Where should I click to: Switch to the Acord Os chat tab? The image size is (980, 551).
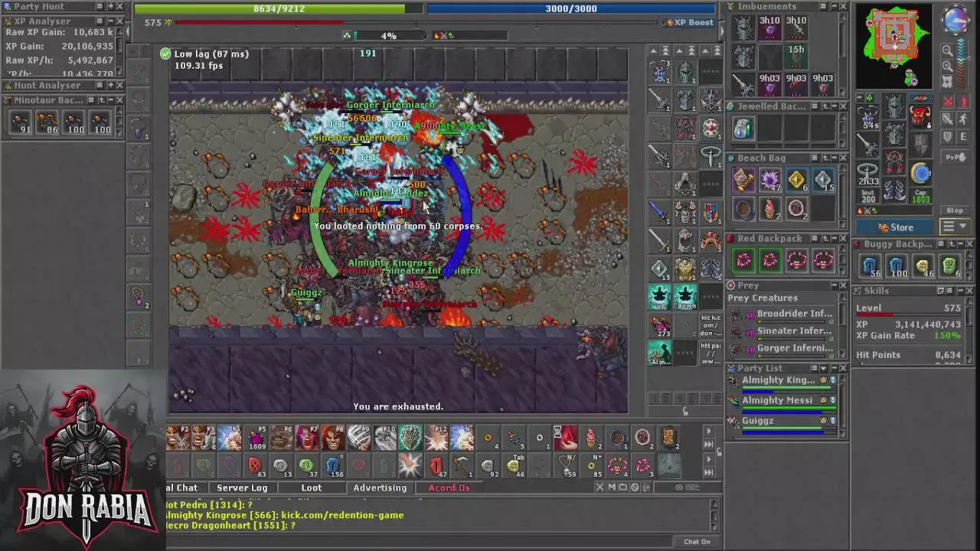449,487
